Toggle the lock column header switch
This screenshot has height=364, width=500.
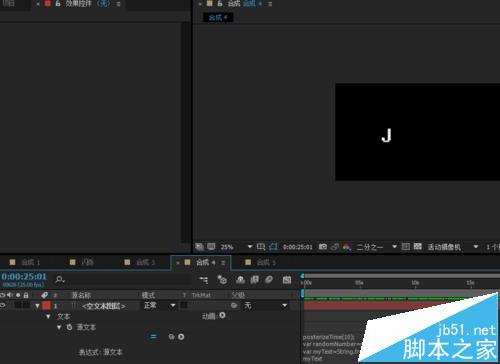[x=26, y=295]
